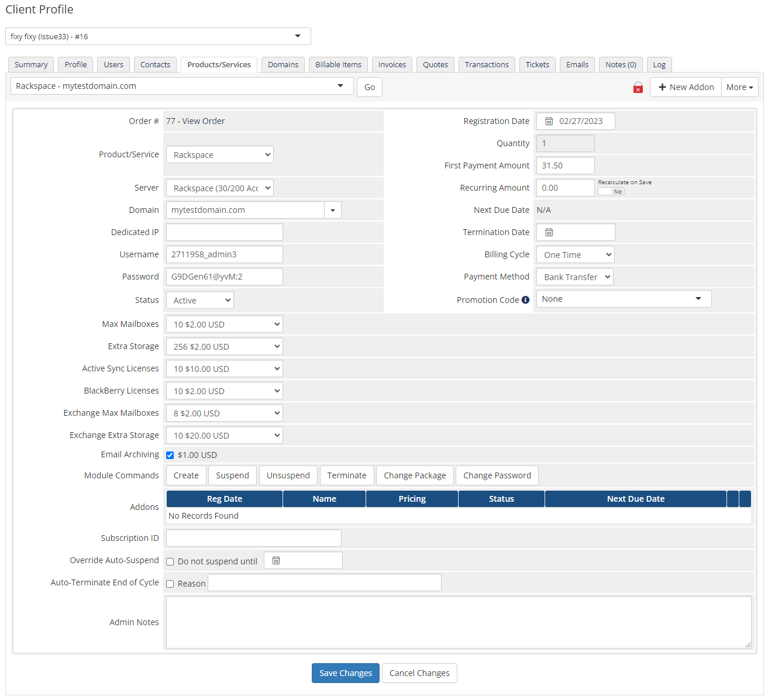Screen dimensions: 768x700
Task: Click the Dedicated IP field
Action: (x=225, y=232)
